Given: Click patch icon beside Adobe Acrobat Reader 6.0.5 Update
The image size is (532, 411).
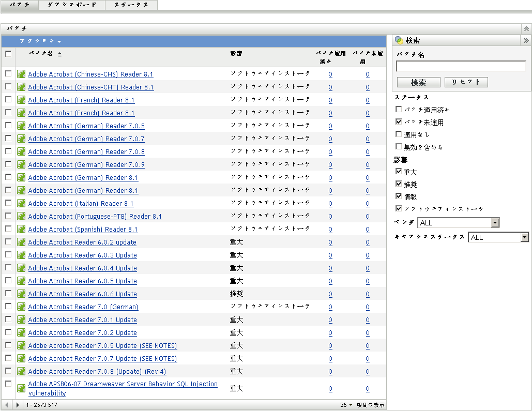Looking at the screenshot, I should pyautogui.click(x=21, y=281).
